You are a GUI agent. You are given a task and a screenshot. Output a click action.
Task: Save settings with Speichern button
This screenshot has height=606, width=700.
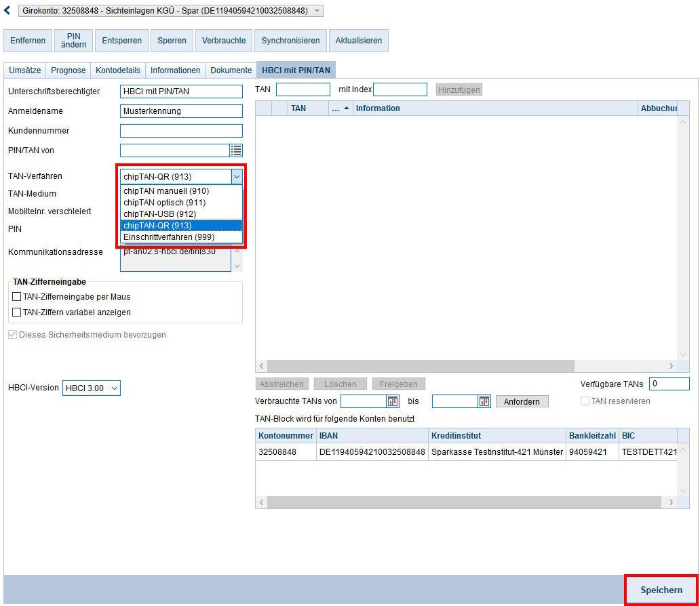click(661, 590)
